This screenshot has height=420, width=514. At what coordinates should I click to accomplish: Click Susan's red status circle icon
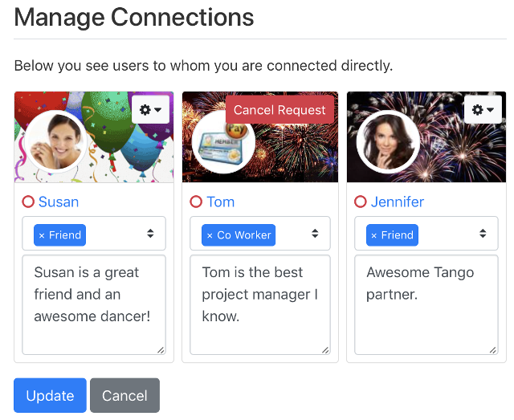(28, 202)
